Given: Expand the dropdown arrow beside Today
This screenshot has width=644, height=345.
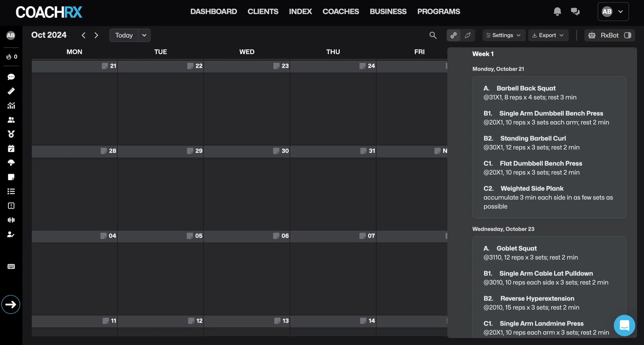Looking at the screenshot, I should click(x=144, y=35).
